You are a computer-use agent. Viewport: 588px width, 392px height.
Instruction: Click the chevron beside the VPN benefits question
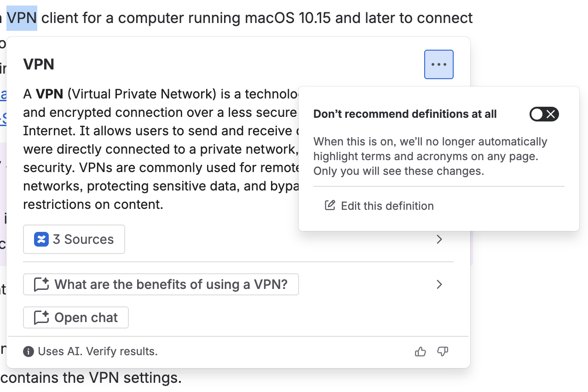tap(439, 284)
